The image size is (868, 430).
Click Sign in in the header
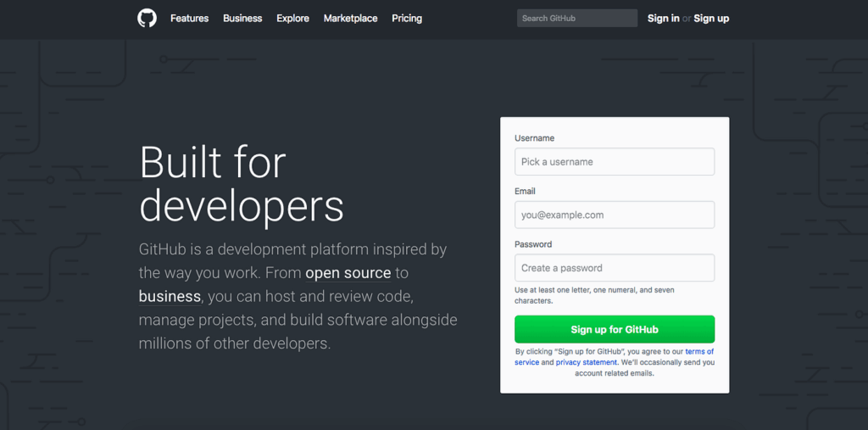point(663,19)
